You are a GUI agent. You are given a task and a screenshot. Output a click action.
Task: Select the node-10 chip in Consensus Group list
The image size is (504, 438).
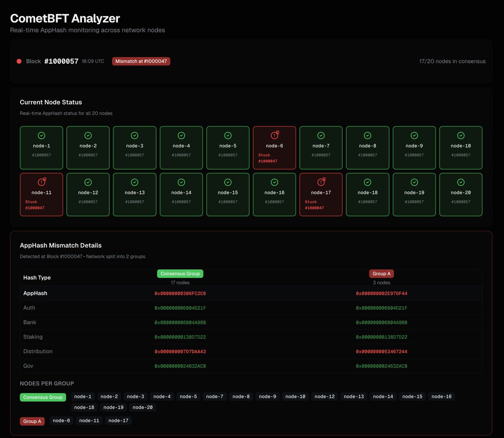pyautogui.click(x=295, y=396)
